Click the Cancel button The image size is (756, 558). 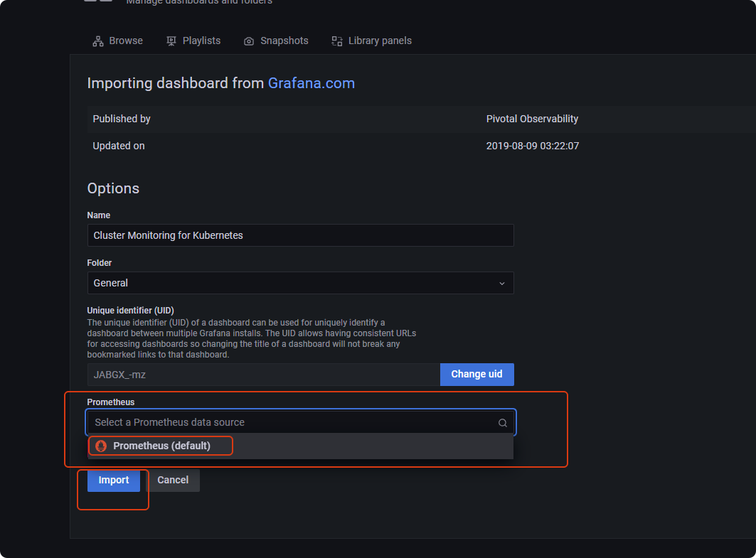pos(173,481)
